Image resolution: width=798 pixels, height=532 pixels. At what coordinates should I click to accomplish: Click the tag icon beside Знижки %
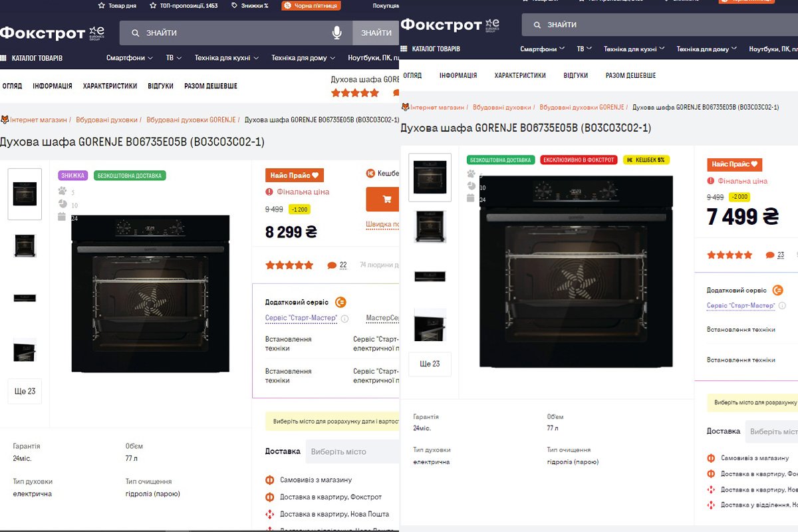235,5
